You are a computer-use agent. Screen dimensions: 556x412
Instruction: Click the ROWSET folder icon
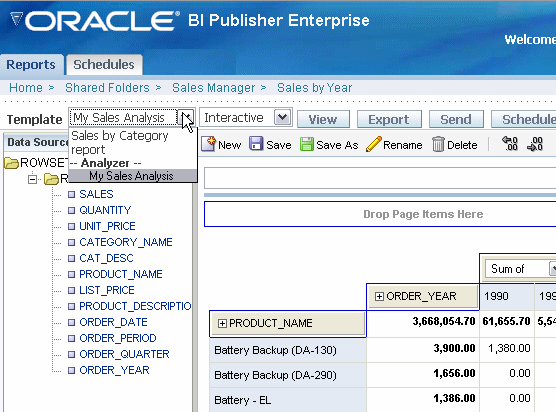pyautogui.click(x=11, y=163)
